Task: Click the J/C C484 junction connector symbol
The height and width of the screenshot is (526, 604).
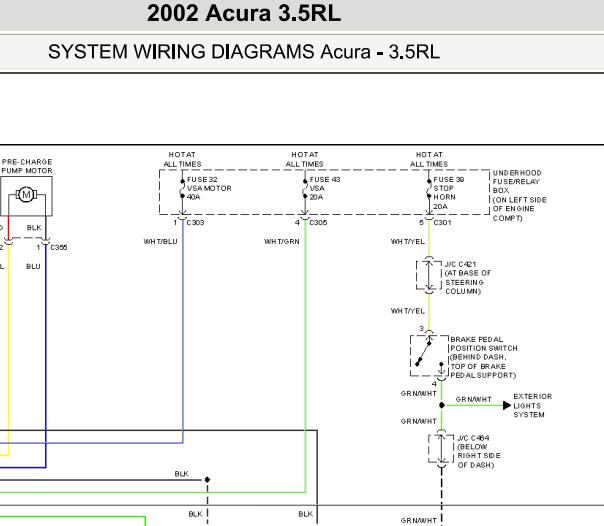Action: click(441, 449)
